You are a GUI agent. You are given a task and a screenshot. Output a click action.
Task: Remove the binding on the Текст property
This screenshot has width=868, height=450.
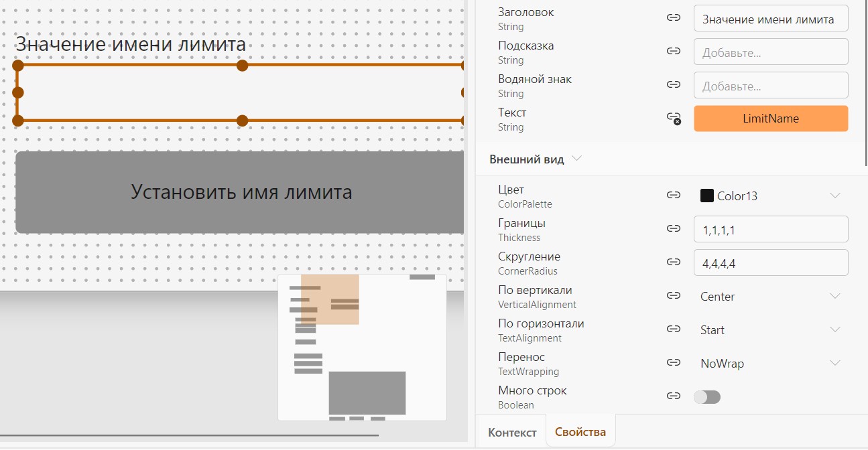point(674,119)
